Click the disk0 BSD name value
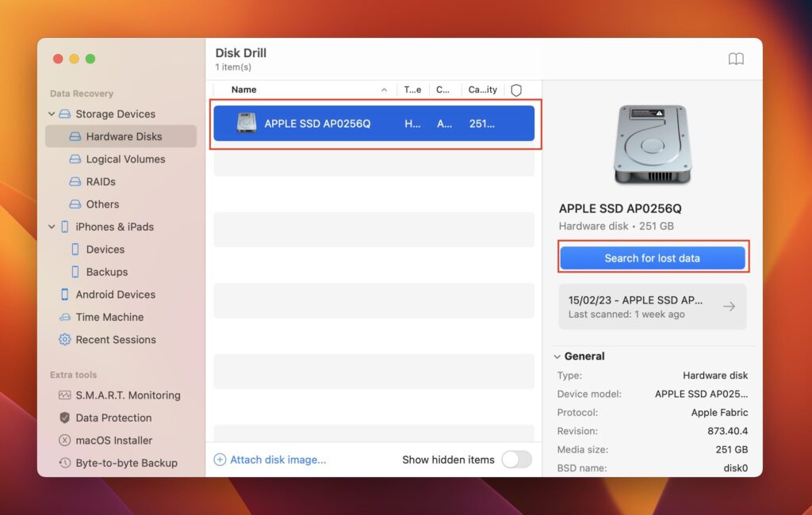812x515 pixels. [x=735, y=468]
